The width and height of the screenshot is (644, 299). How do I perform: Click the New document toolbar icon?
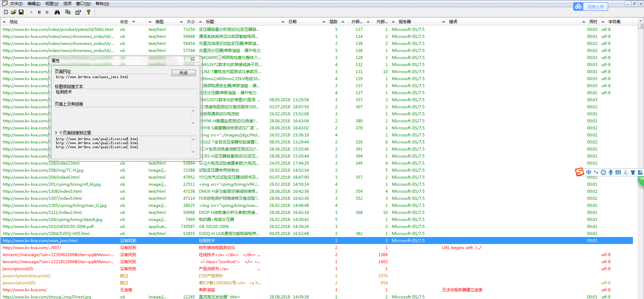pyautogui.click(x=6, y=12)
